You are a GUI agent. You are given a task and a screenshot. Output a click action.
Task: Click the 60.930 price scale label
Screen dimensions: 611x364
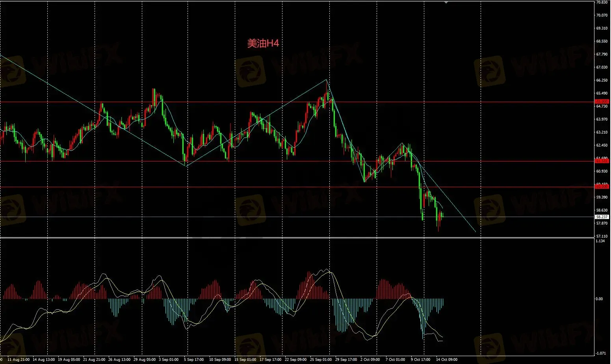(602, 171)
